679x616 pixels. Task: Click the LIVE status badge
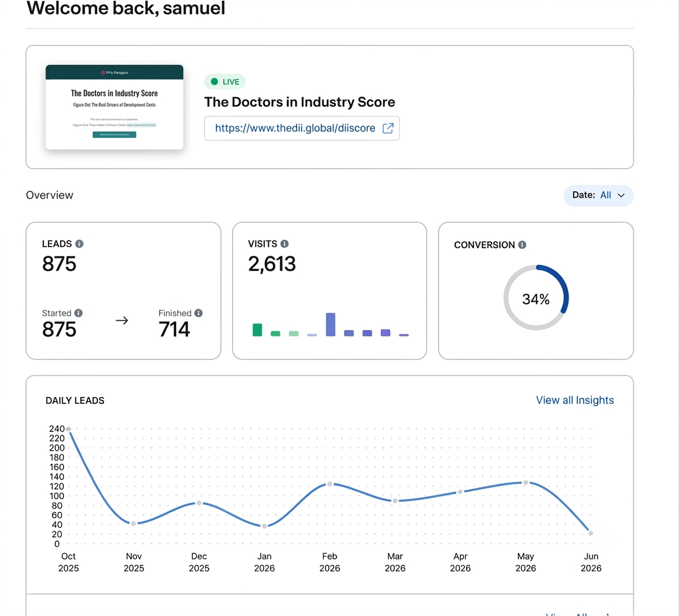(x=225, y=81)
